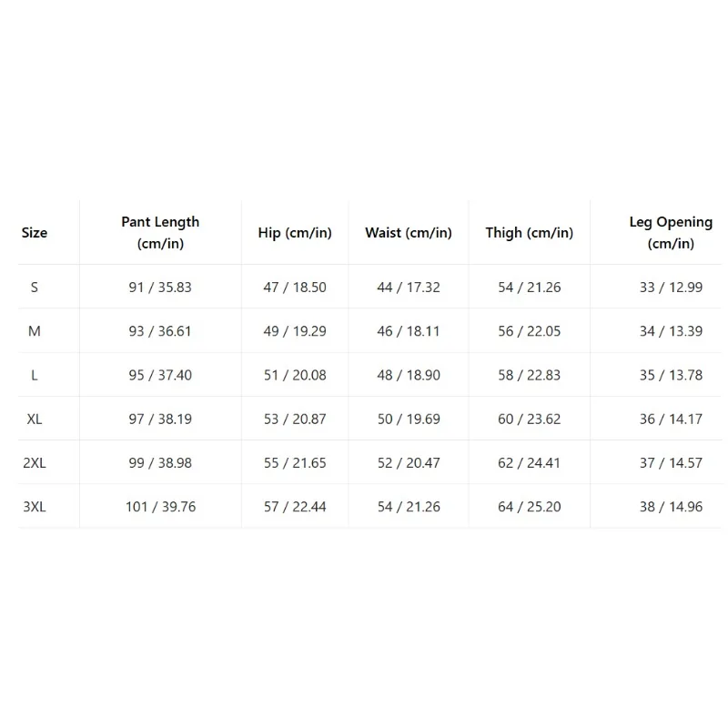
Task: Select the XL size row label
Action: click(x=35, y=419)
